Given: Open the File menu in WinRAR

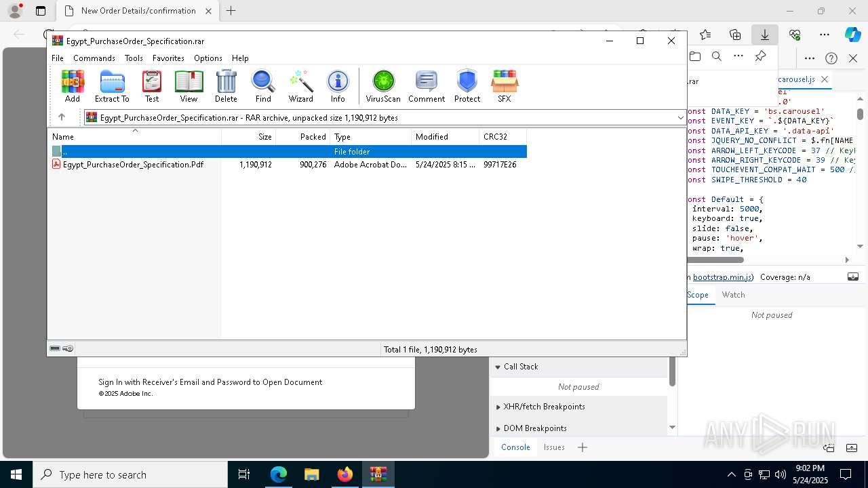Looking at the screenshot, I should 58,58.
